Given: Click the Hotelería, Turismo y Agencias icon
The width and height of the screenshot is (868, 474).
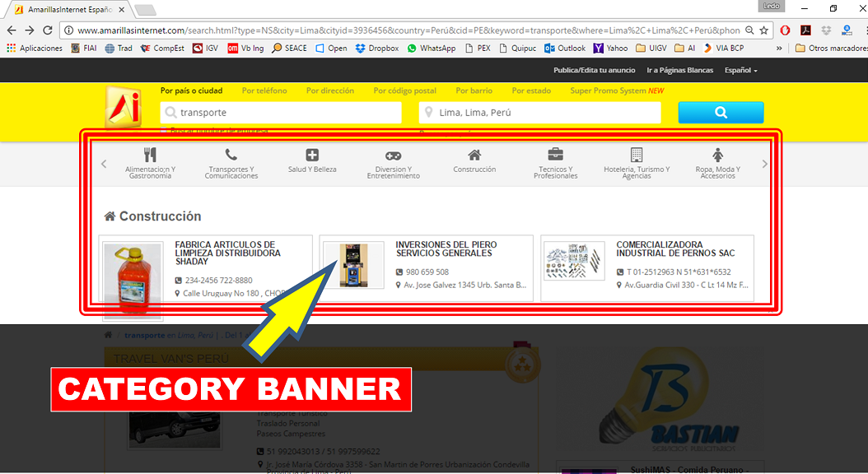Looking at the screenshot, I should pos(637,155).
